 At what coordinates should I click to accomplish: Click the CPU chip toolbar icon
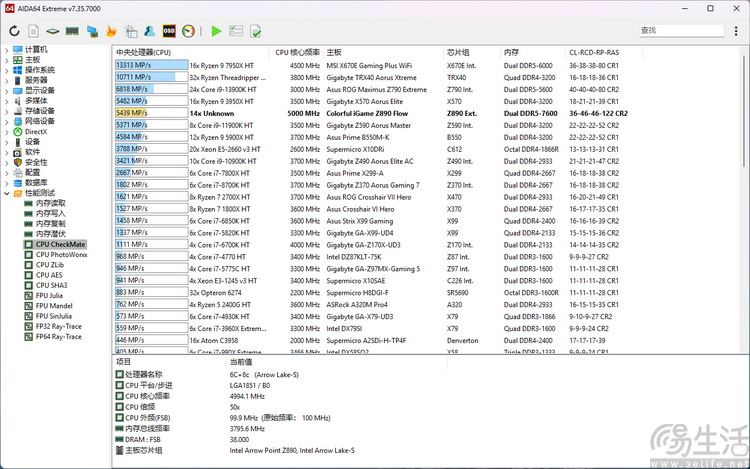[53, 32]
